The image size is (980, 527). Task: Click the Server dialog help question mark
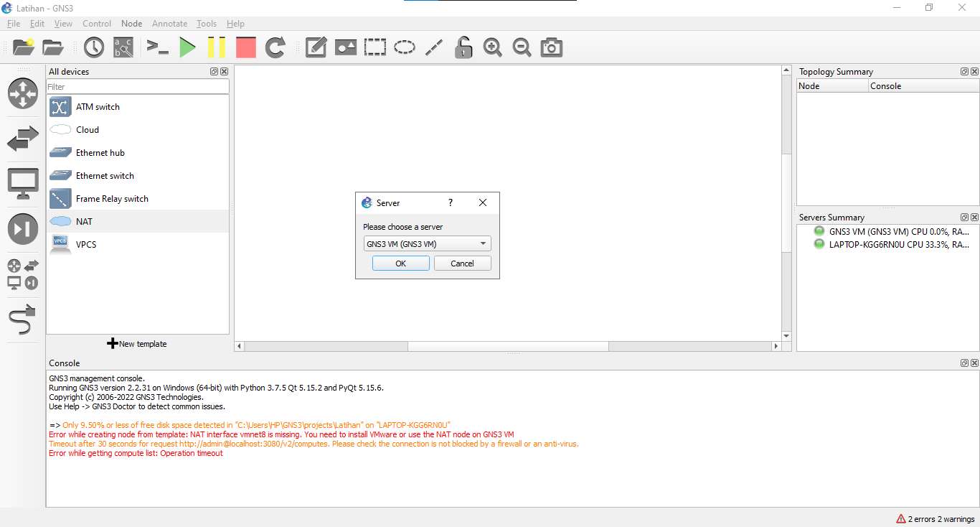click(x=451, y=202)
